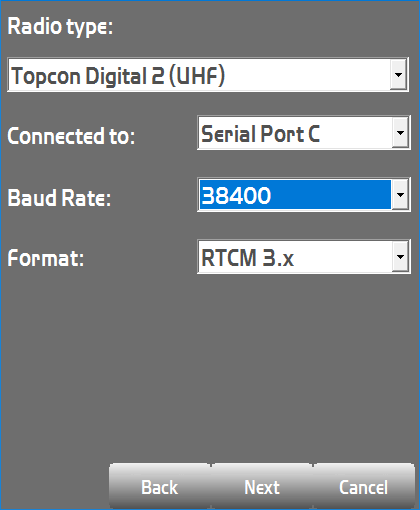Viewport: 420px width, 510px height.
Task: Click the Baud Rate label
Action: click(59, 198)
